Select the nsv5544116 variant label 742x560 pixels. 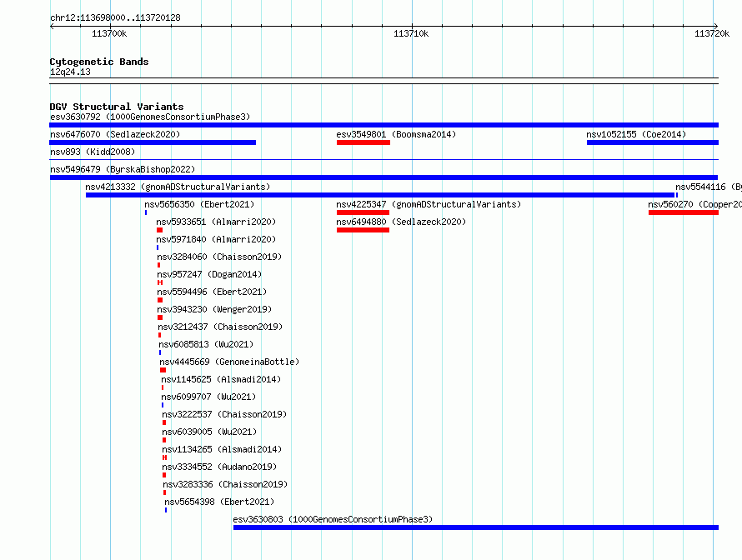[709, 187]
